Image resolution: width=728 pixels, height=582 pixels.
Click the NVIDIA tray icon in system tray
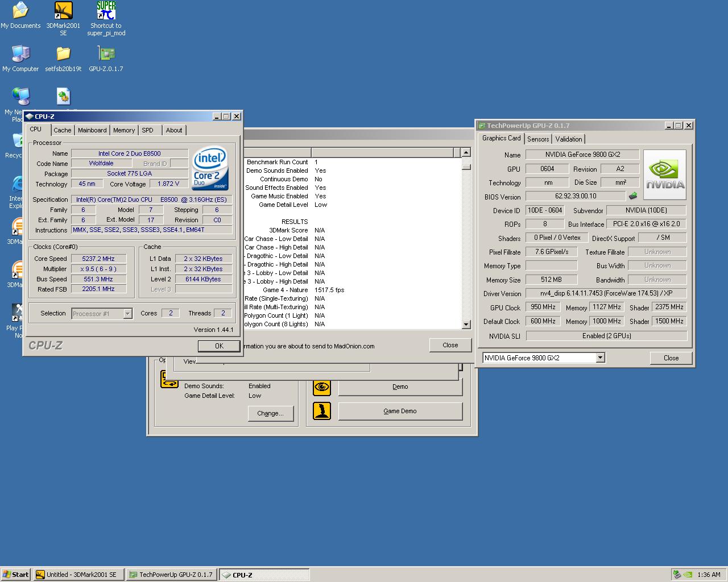(x=688, y=575)
